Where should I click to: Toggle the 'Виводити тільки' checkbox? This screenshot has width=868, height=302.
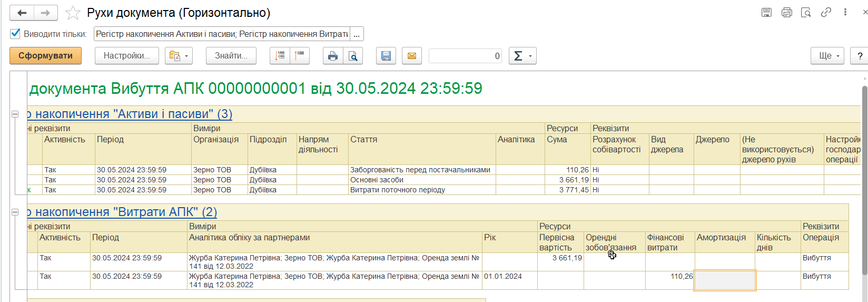15,34
